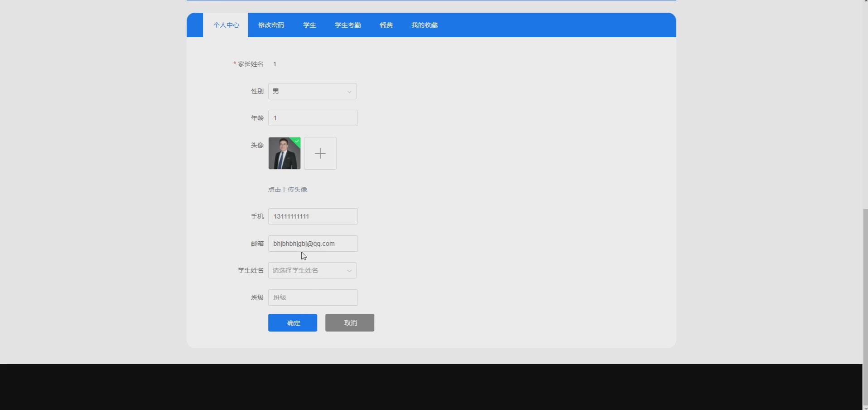Open the 学生姓名 student name dropdown
868x410 pixels.
(x=312, y=270)
